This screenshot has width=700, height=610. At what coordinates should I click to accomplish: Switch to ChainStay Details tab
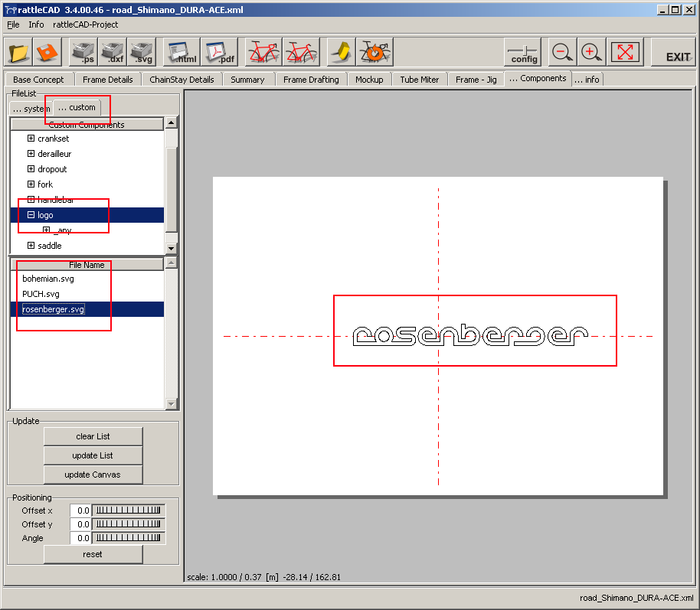click(182, 80)
